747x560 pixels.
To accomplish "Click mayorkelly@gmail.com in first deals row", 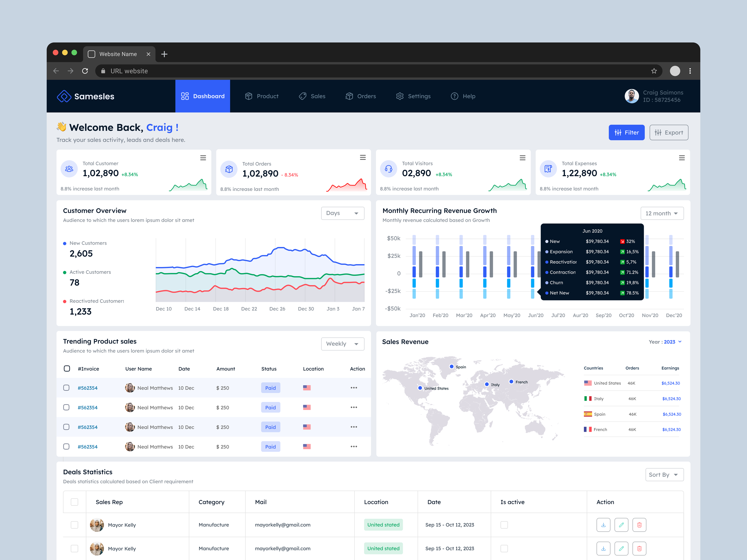I will coord(283,525).
